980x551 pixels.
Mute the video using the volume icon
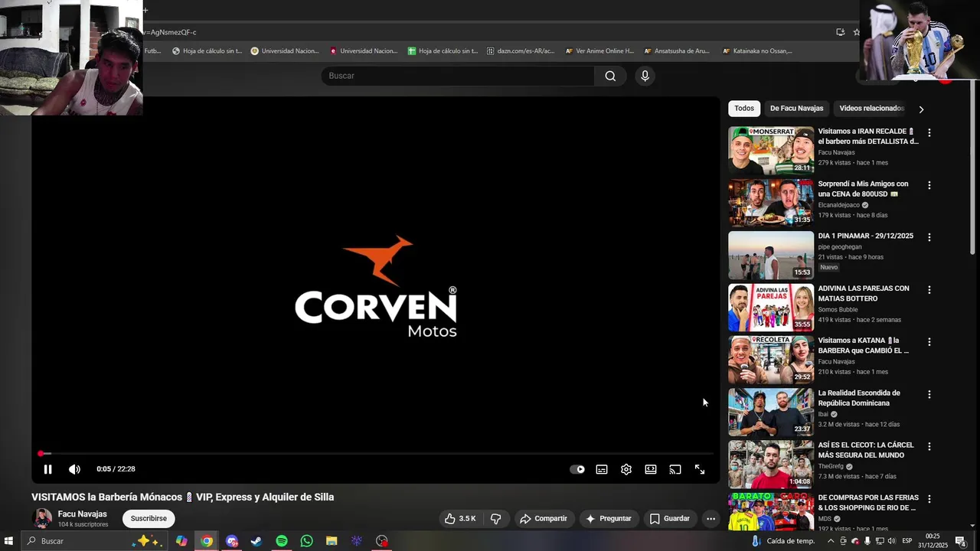click(74, 469)
